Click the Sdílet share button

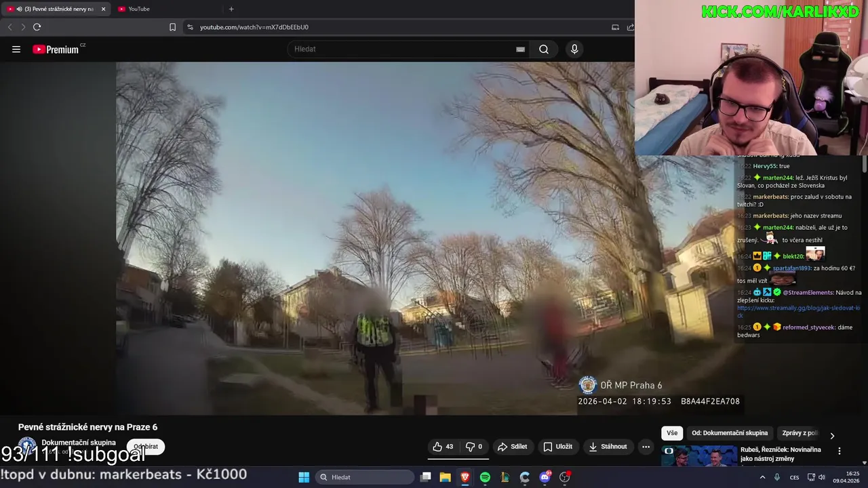512,447
